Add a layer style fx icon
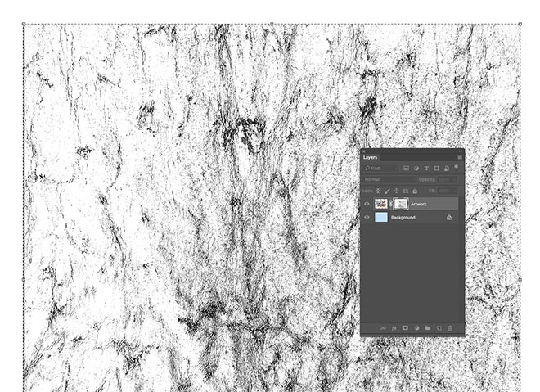 point(394,328)
